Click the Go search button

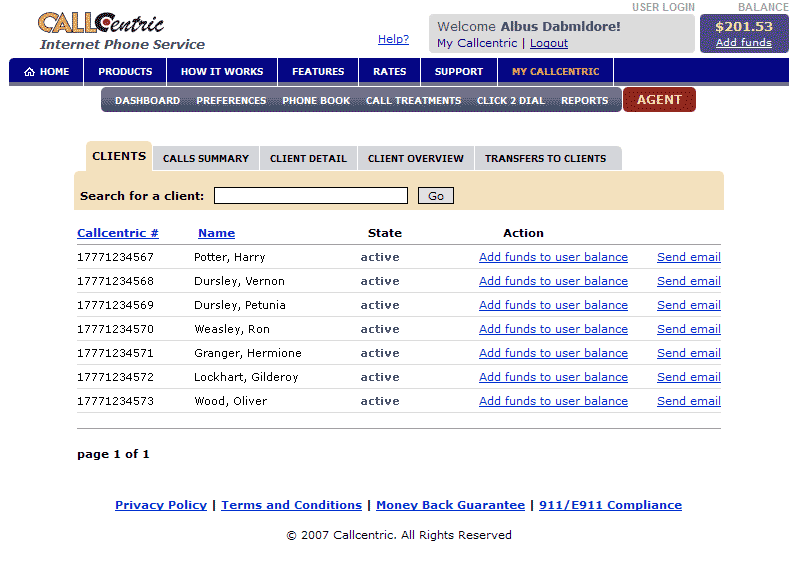tap(436, 196)
